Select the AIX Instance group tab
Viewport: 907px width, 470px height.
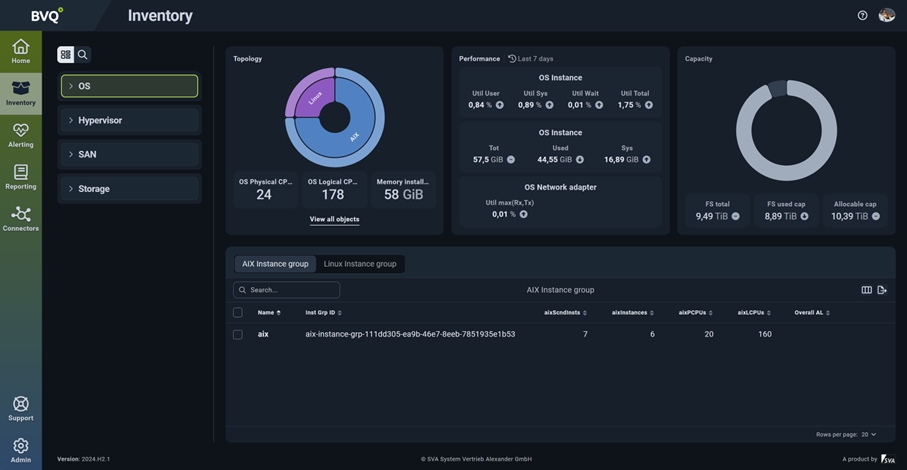point(275,264)
